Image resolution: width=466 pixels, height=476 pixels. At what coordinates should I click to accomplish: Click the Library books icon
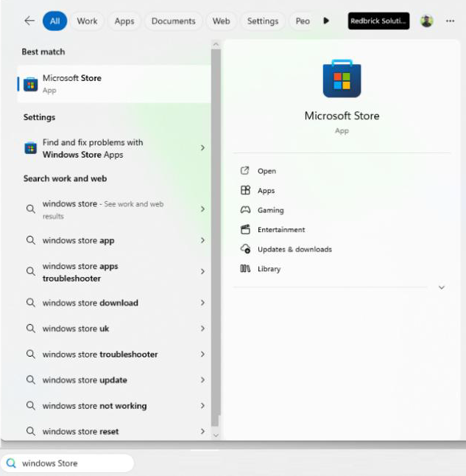pyautogui.click(x=245, y=268)
